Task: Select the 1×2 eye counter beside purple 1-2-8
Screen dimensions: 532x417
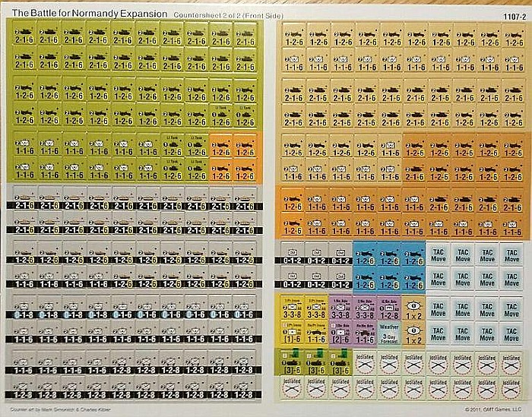Action: click(x=413, y=309)
